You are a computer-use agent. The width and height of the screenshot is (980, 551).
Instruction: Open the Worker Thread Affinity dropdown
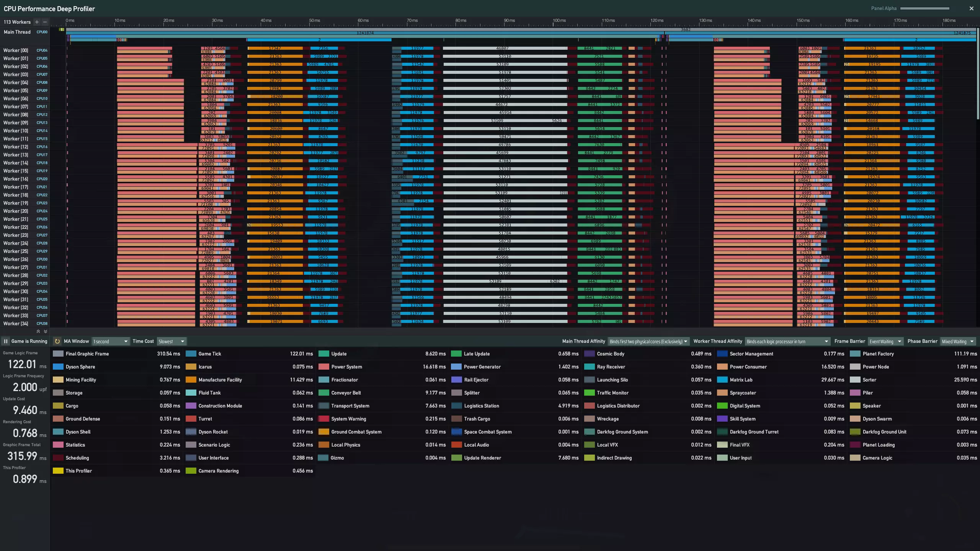(x=787, y=341)
